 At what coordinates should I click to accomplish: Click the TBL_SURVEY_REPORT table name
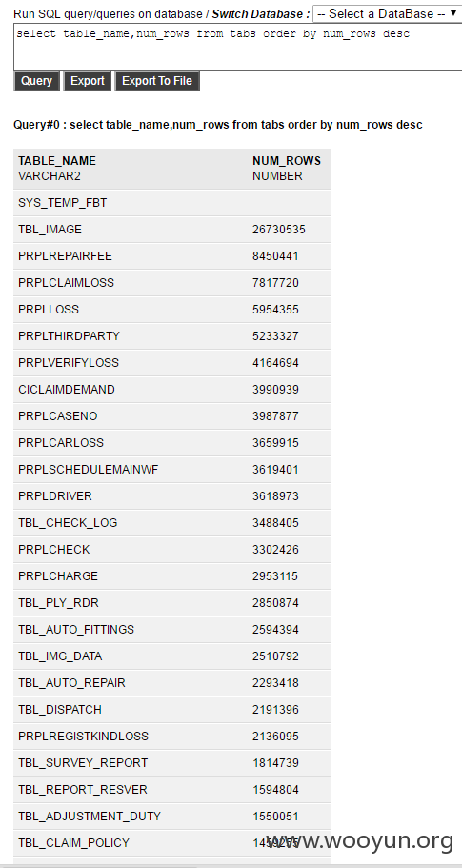83,763
